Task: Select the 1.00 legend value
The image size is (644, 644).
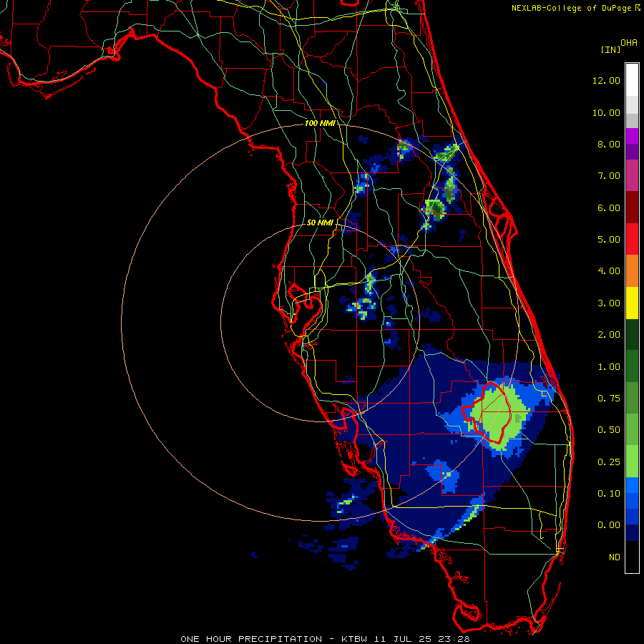Action: pyautogui.click(x=609, y=367)
